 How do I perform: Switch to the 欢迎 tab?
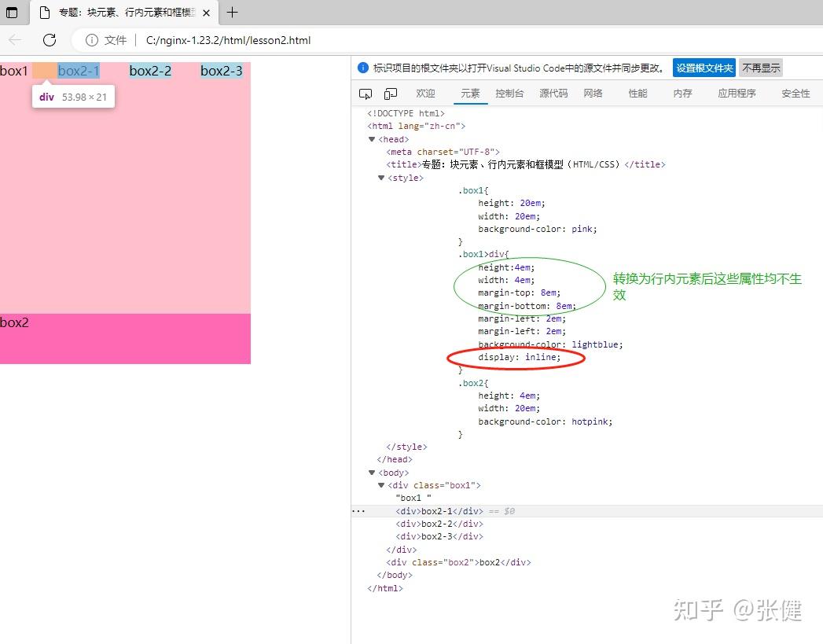click(x=425, y=94)
